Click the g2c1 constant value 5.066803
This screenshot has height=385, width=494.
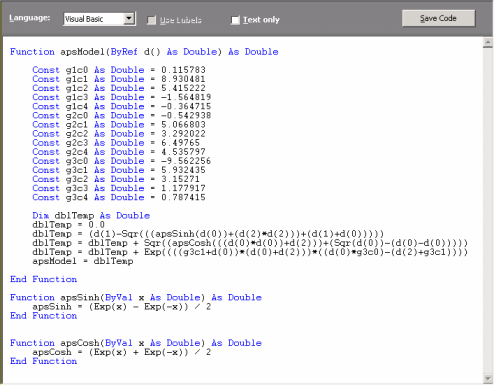pos(183,125)
